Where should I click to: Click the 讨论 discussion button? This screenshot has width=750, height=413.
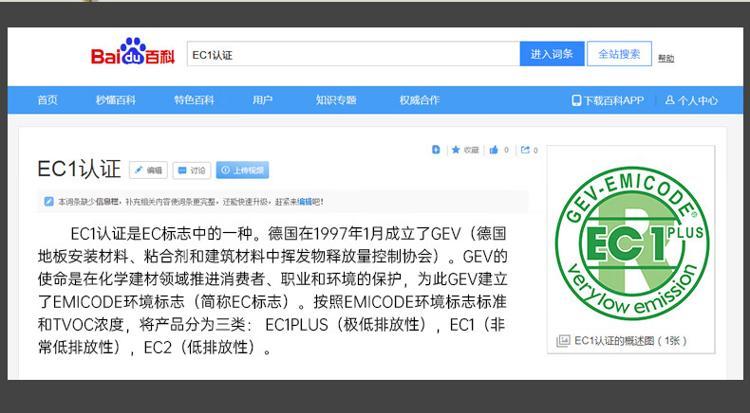point(191,170)
